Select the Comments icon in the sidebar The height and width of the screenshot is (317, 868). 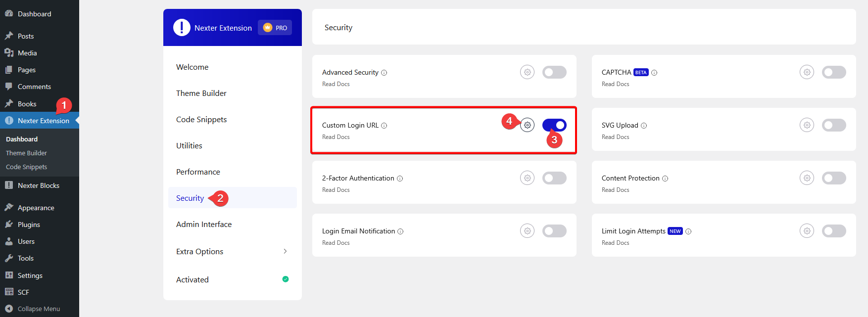click(x=10, y=86)
